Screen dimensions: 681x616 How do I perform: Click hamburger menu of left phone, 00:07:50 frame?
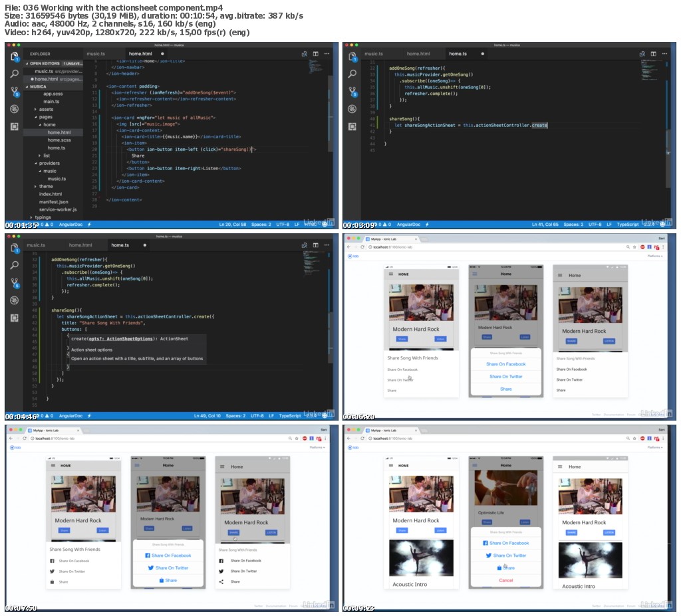pyautogui.click(x=53, y=465)
